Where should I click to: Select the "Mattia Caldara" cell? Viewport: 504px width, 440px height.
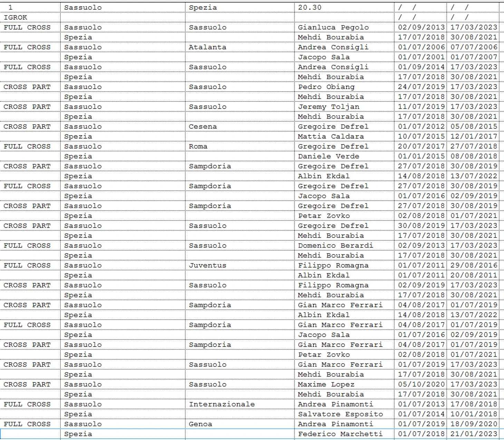(x=331, y=137)
